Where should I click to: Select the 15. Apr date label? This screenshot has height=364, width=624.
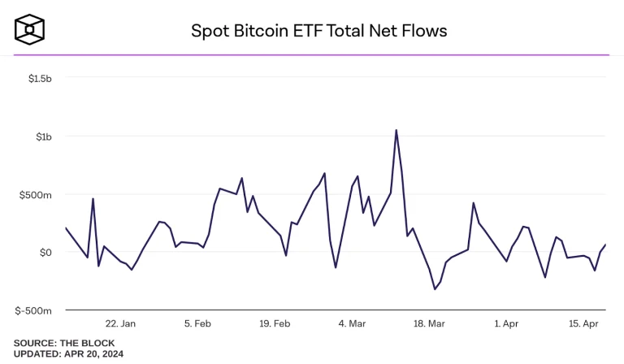583,323
